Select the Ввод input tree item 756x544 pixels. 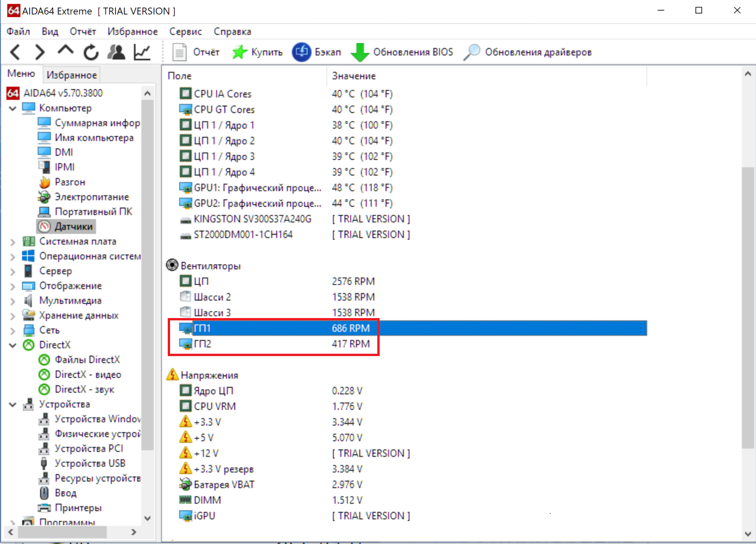57,493
